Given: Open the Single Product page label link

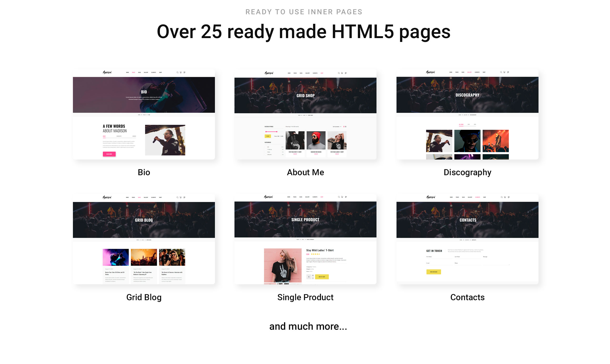Looking at the screenshot, I should (x=306, y=298).
